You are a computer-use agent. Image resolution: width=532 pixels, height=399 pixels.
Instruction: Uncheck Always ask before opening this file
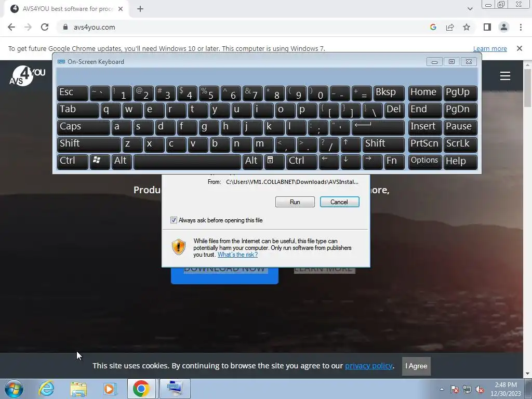[174, 220]
